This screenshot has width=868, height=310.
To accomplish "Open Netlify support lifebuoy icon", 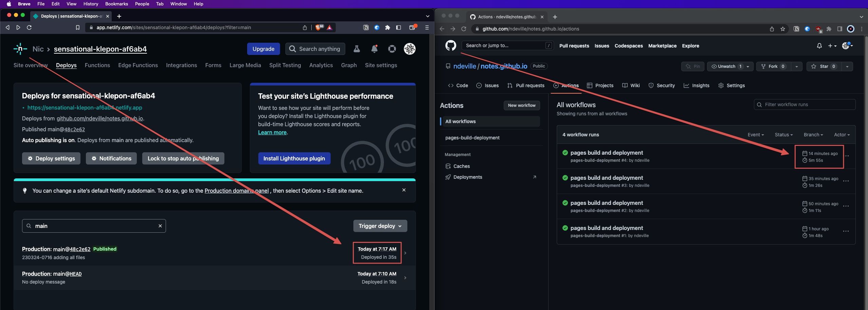I will click(392, 49).
